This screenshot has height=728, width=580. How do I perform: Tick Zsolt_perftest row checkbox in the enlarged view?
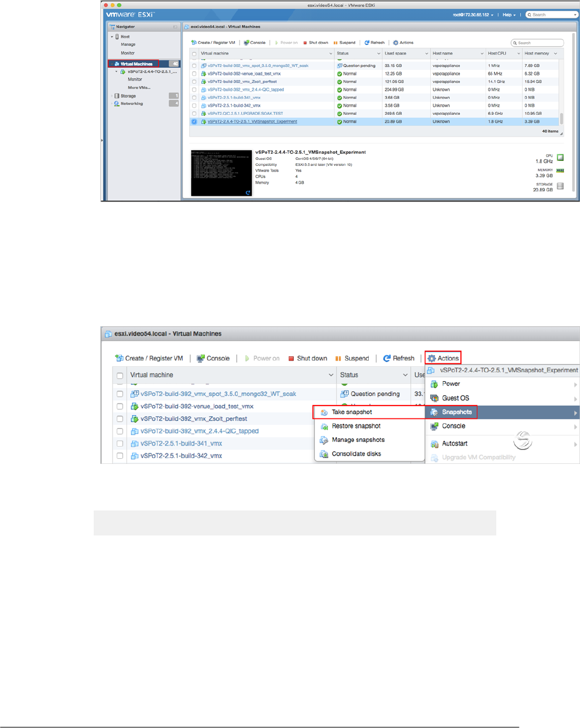[120, 419]
